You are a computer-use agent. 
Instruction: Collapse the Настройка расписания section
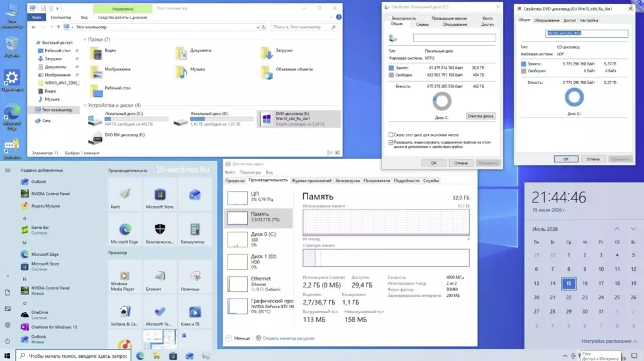pos(609,342)
